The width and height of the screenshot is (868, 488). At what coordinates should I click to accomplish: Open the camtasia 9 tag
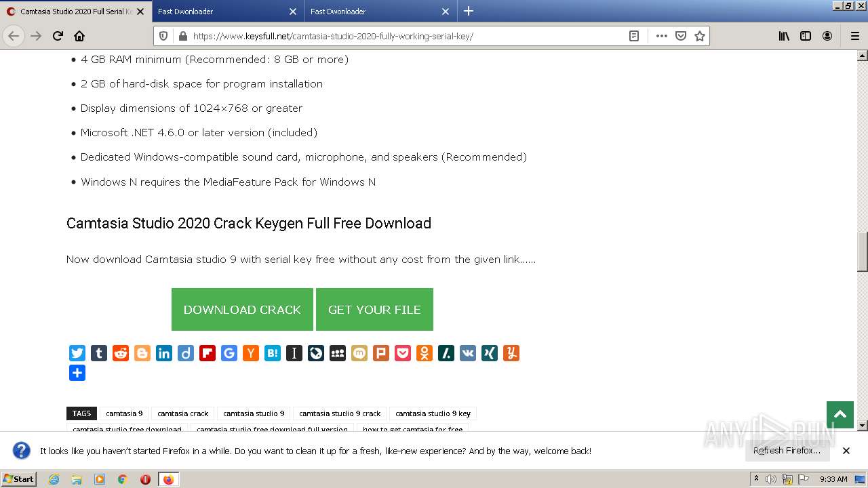click(124, 413)
